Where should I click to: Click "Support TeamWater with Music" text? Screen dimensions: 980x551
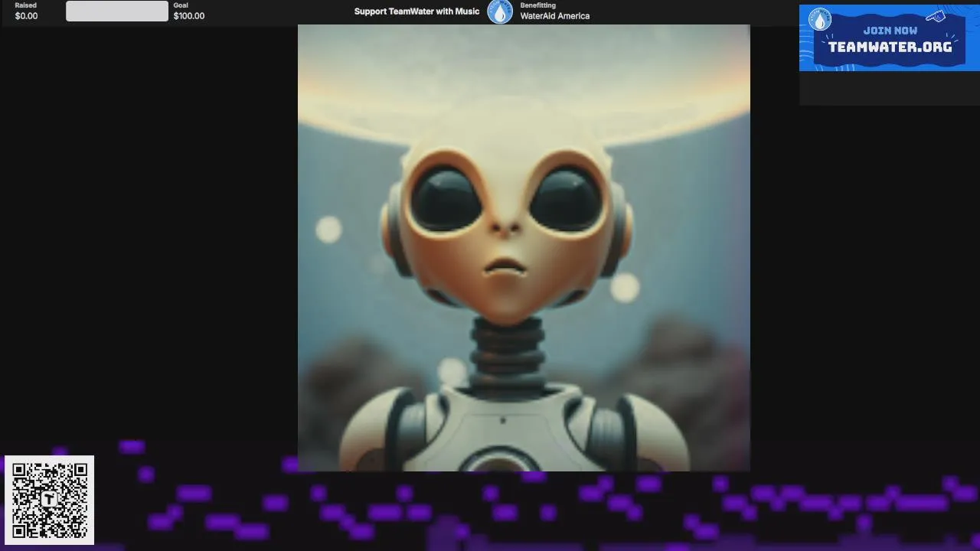coord(416,11)
